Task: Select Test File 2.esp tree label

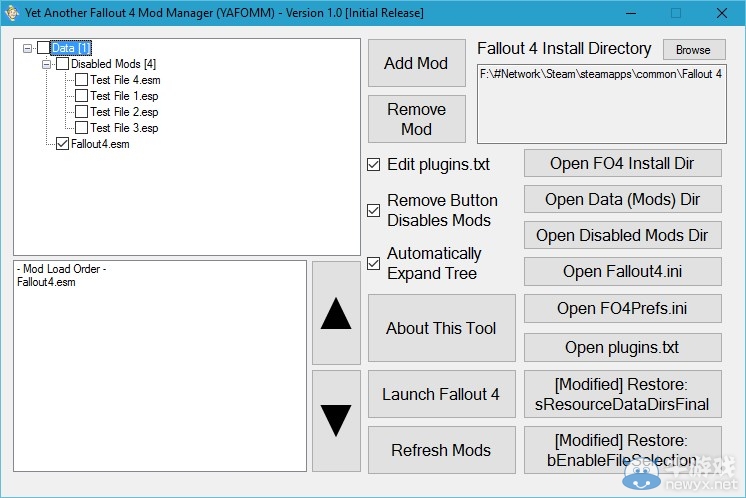Action: [x=124, y=112]
